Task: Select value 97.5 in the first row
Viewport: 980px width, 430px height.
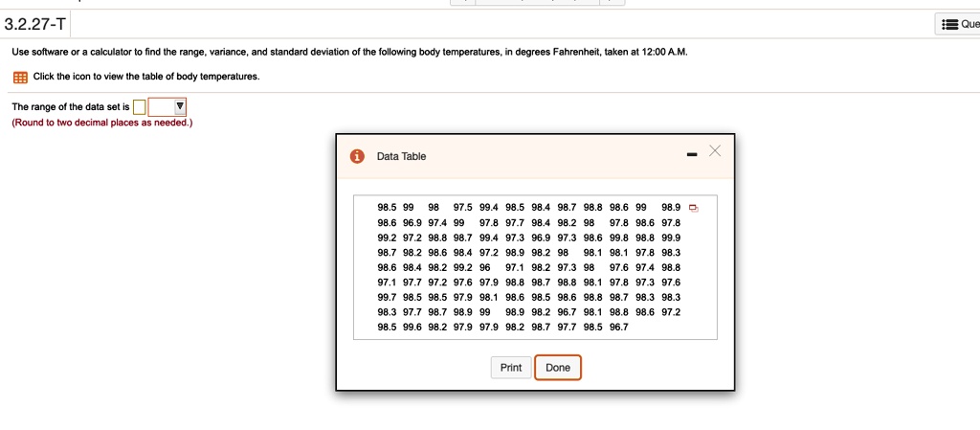Action: tap(463, 208)
